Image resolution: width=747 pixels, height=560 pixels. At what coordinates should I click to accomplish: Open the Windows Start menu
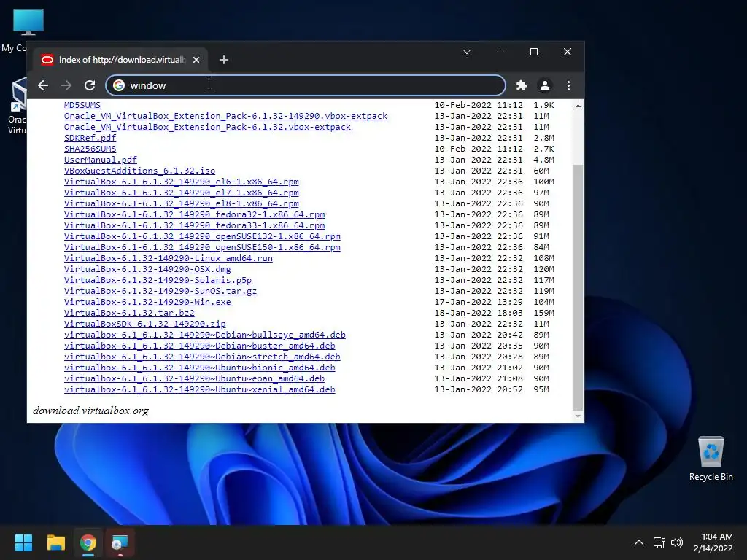tap(23, 542)
